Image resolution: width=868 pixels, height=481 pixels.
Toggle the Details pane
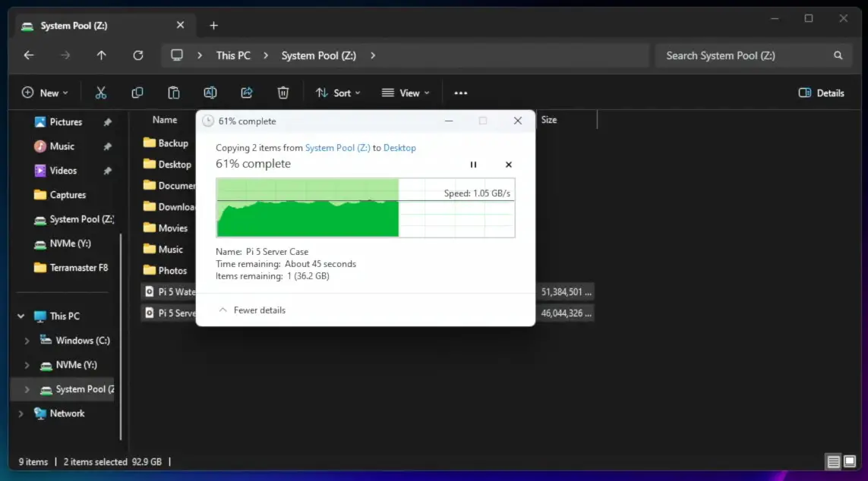822,93
